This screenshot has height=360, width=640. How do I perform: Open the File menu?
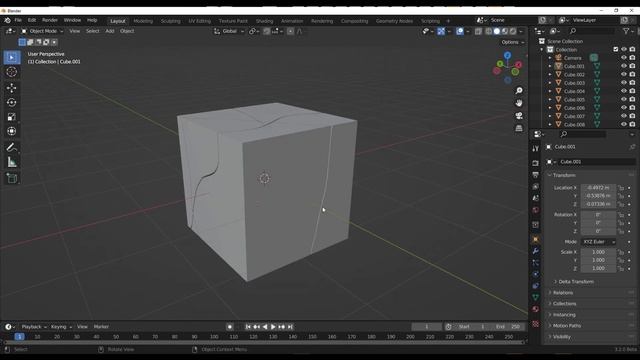tap(18, 20)
